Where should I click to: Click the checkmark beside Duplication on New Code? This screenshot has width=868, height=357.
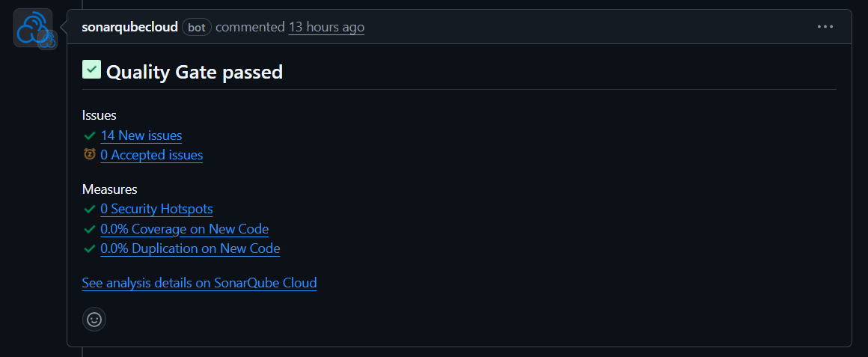[90, 248]
